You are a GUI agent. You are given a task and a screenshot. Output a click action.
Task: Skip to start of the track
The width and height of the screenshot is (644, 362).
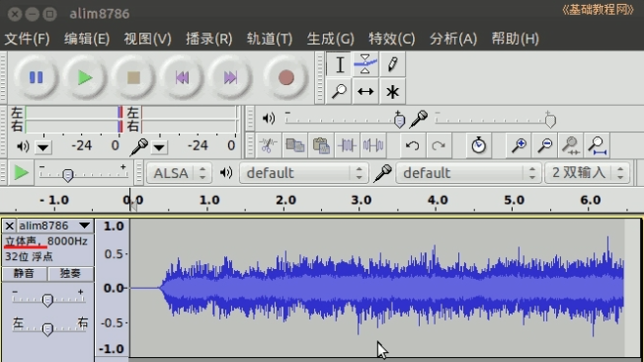[x=182, y=77]
